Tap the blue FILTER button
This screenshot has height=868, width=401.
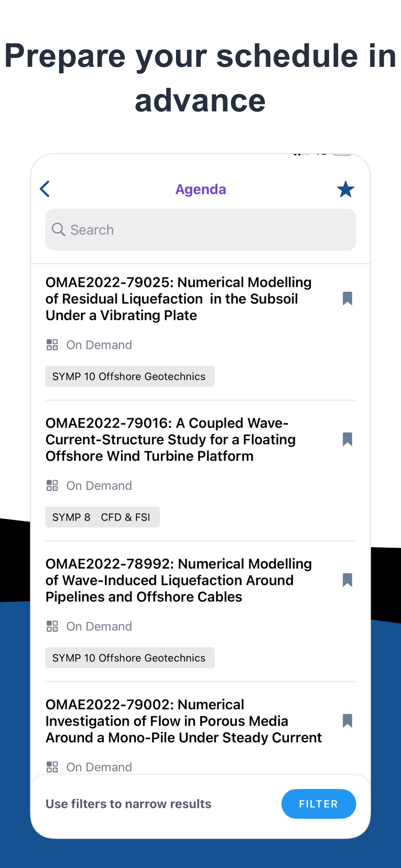(x=318, y=804)
